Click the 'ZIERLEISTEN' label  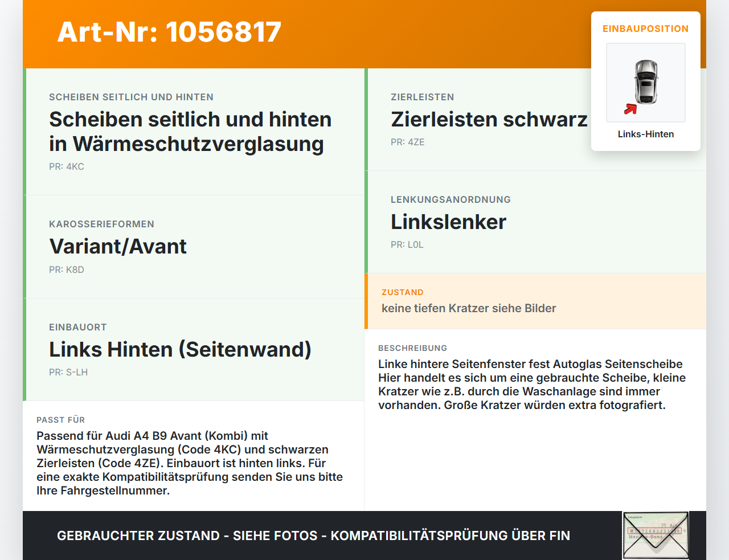pyautogui.click(x=423, y=97)
